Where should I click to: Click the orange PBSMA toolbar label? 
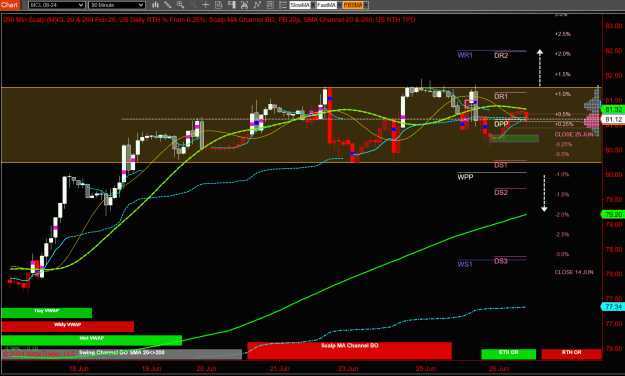pyautogui.click(x=353, y=5)
